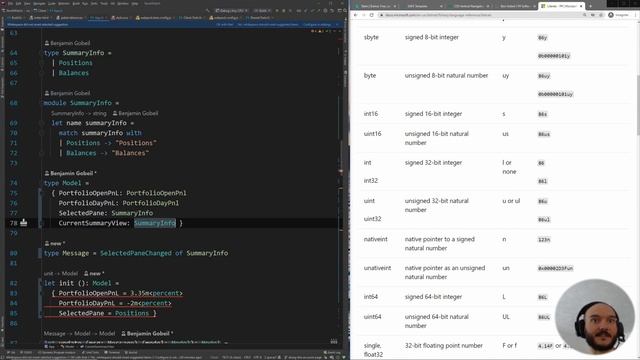The height and width of the screenshot is (360, 640).
Task: Click the 'new *' author hint above line 80
Action: click(x=55, y=243)
